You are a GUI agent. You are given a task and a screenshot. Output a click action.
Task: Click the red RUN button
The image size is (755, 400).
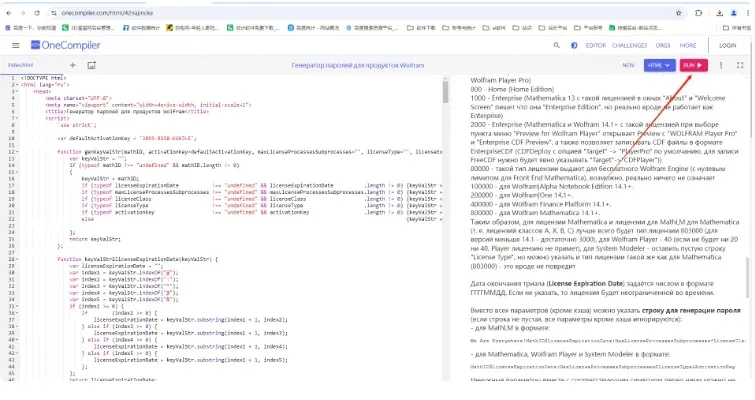(693, 65)
